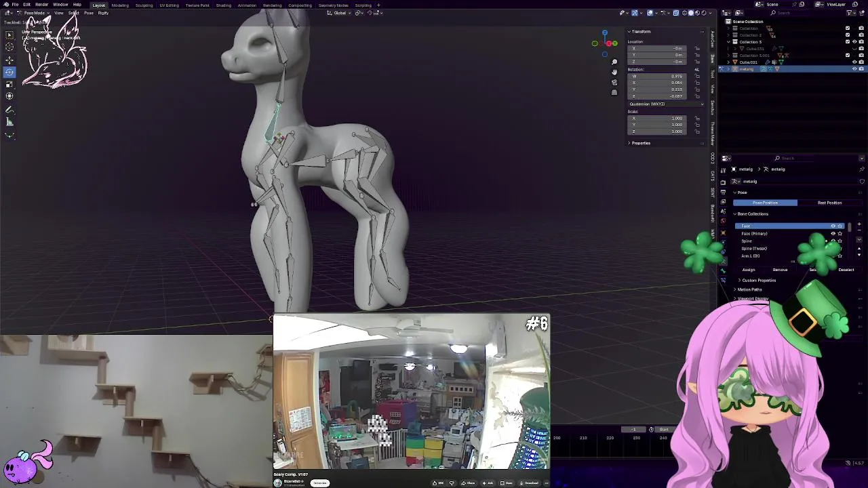Select the Measure tool

[9, 122]
